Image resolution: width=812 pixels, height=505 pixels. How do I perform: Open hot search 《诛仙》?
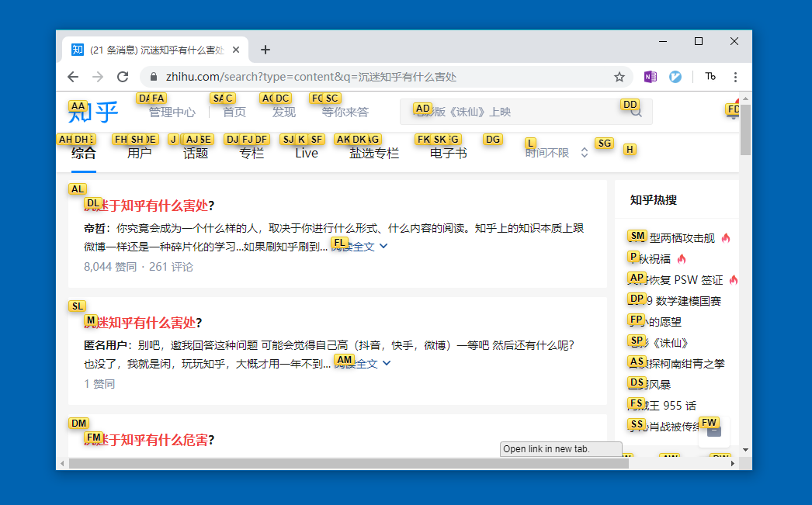658,343
